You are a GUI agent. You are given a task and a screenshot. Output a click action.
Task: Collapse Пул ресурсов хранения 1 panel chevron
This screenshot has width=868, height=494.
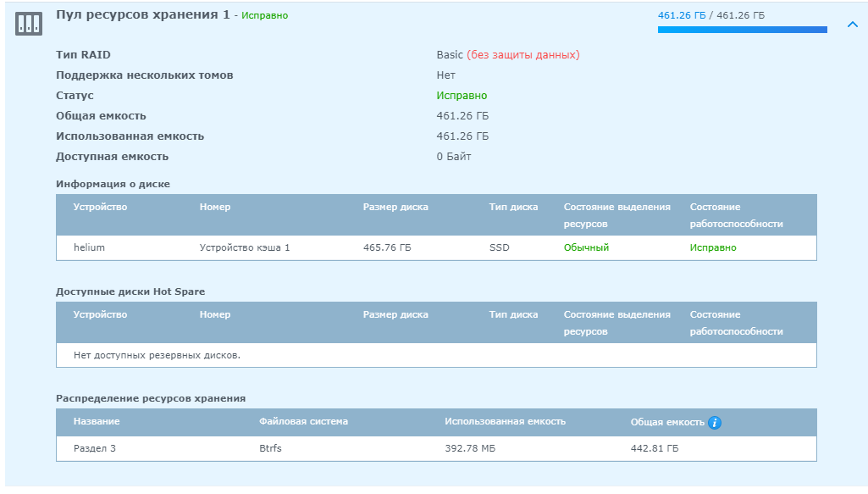(x=853, y=25)
